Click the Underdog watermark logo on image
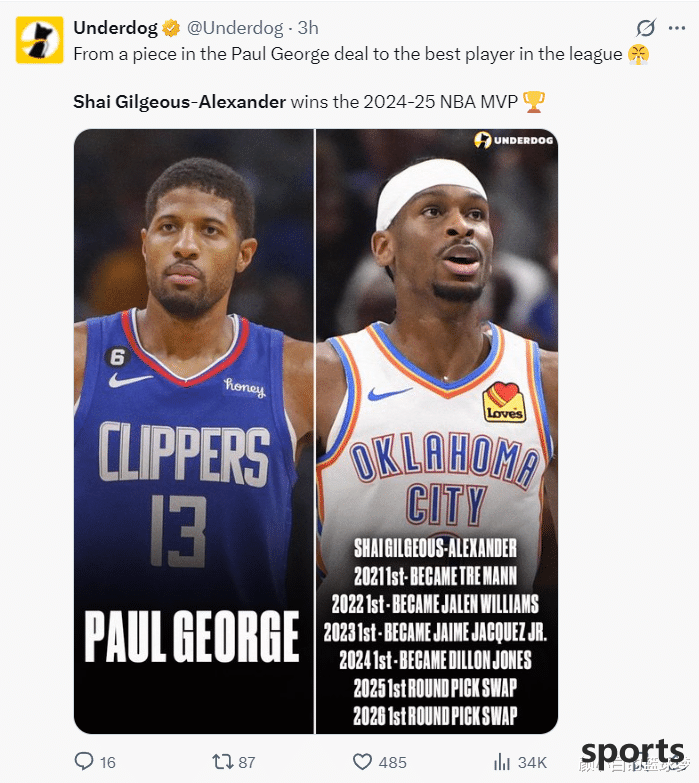Viewport: 699px width, 783px height. 514,140
